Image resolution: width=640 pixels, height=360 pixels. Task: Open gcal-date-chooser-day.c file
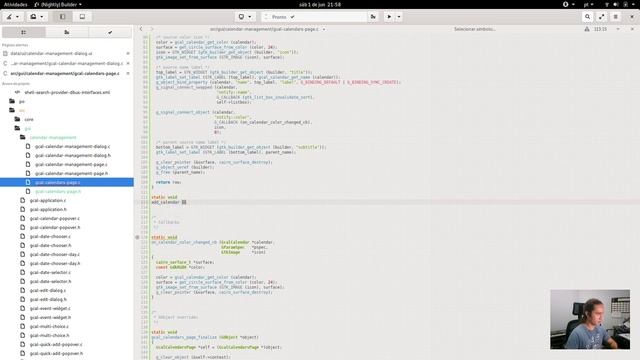click(55, 254)
